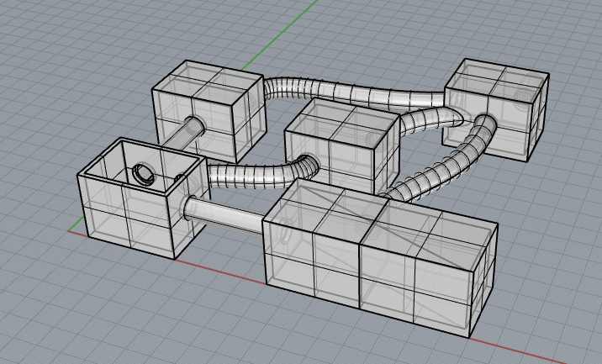Viewport: 602px width, 364px height.
Task: Select the back-right box
Action: pos(496,110)
